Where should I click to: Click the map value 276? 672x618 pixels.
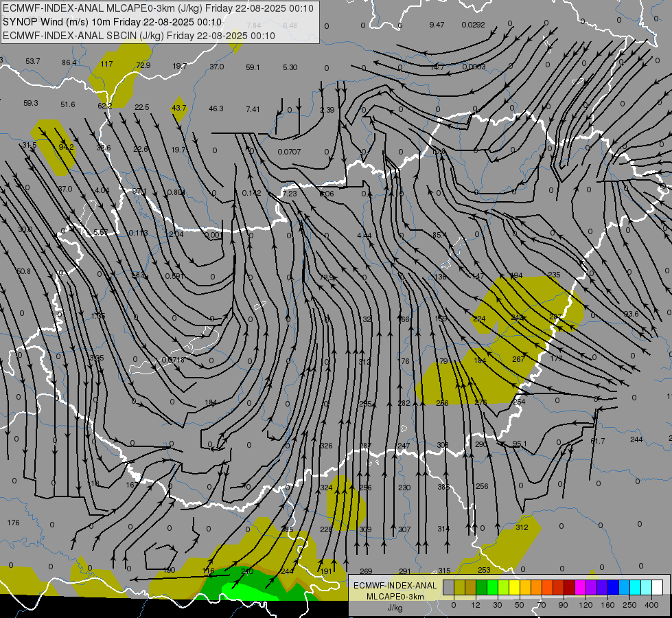pyautogui.click(x=480, y=402)
